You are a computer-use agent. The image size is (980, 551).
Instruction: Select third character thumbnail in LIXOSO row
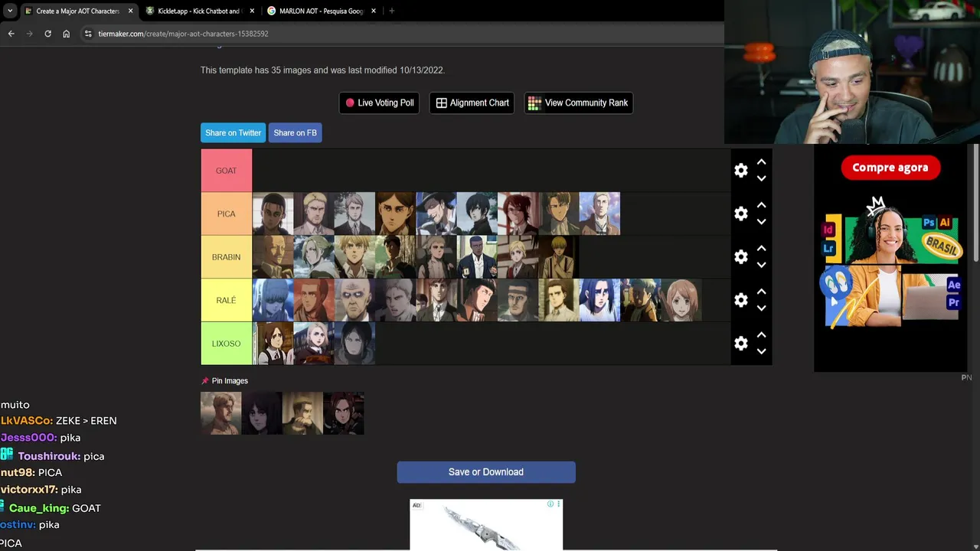tap(354, 344)
